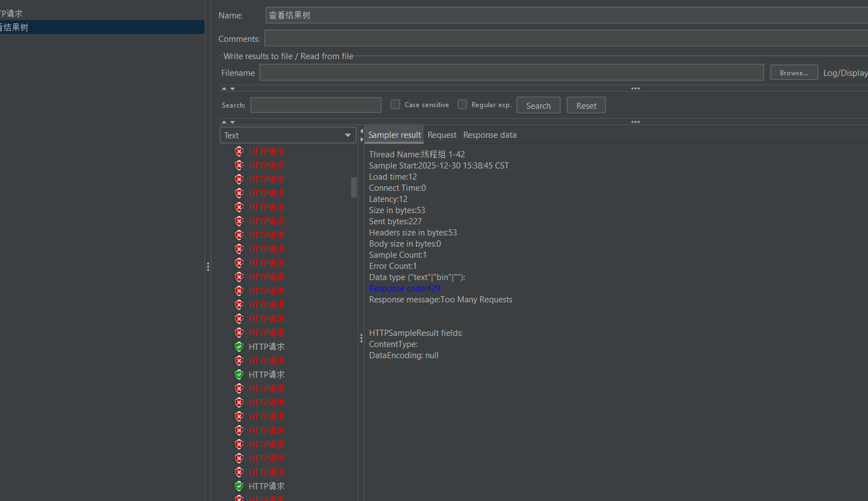Click the blue Response code:429 line
Image resolution: width=868 pixels, height=501 pixels.
click(404, 288)
